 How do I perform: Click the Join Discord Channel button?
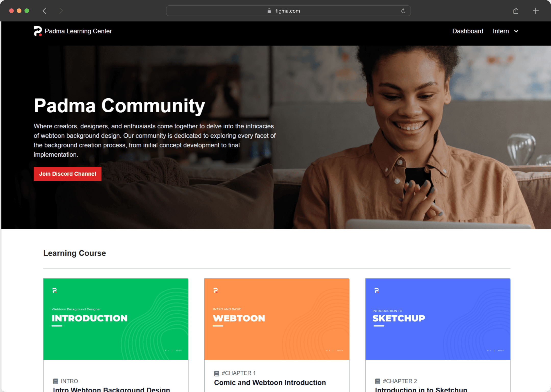pyautogui.click(x=68, y=174)
